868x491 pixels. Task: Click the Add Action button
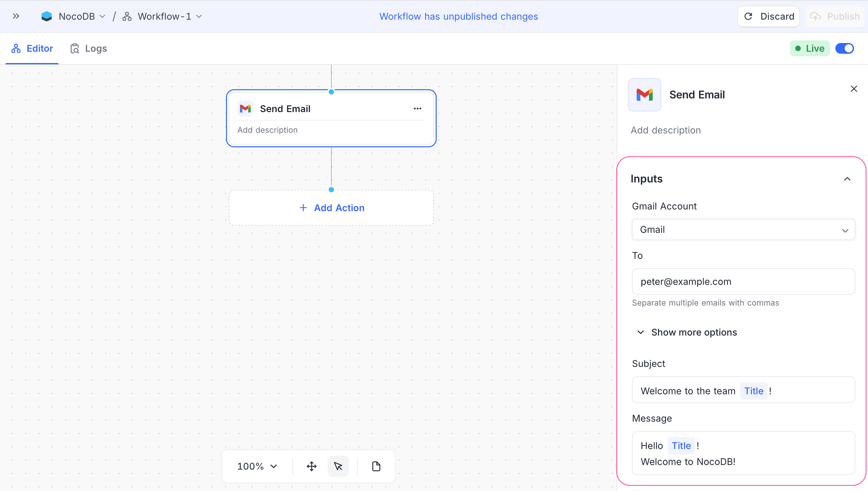click(331, 208)
